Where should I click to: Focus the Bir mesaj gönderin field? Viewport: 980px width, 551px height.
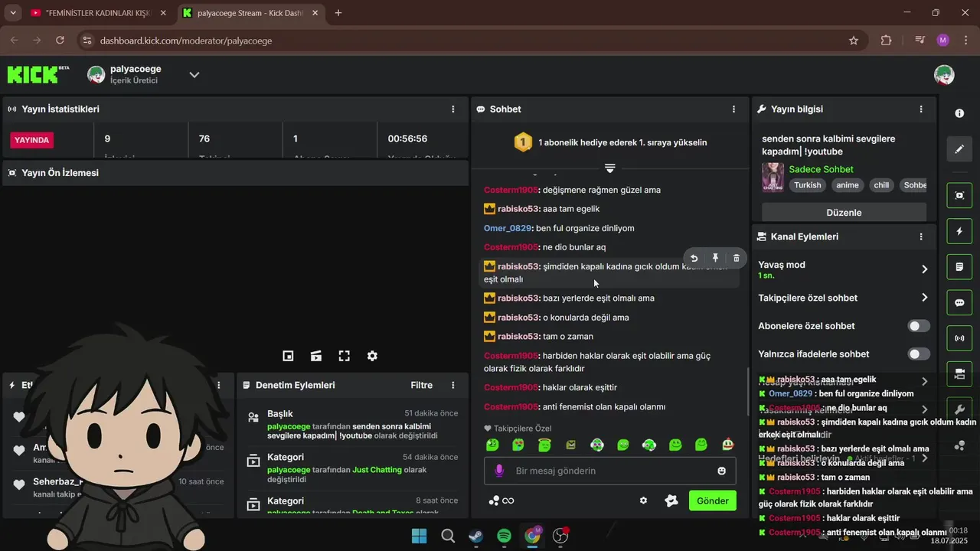[609, 471]
